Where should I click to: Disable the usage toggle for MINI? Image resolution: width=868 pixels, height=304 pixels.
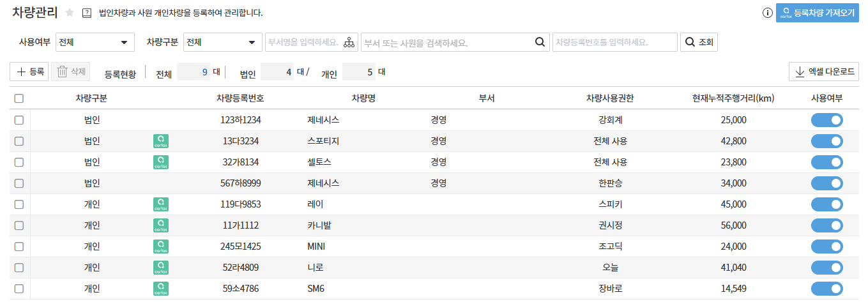(x=826, y=247)
